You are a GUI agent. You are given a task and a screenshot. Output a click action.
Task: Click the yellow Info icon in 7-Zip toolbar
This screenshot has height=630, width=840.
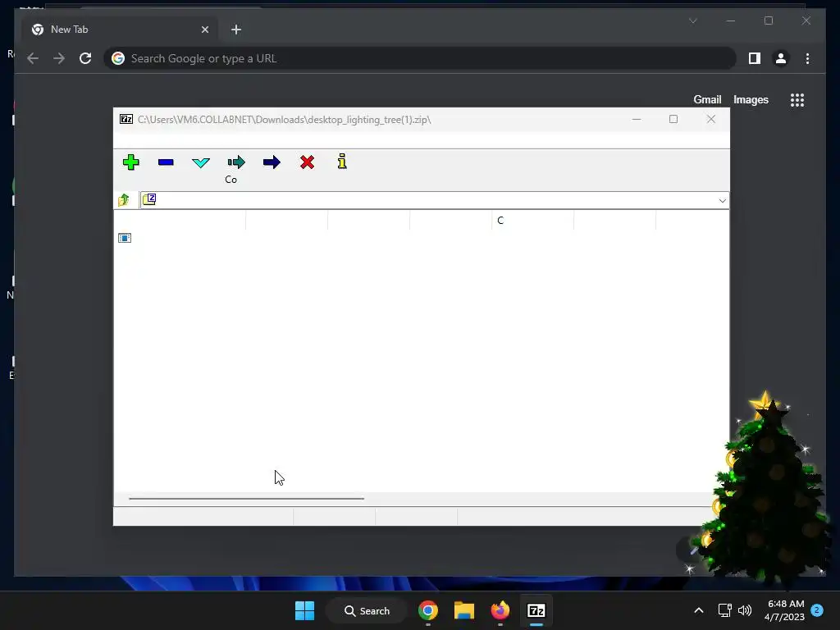342,162
